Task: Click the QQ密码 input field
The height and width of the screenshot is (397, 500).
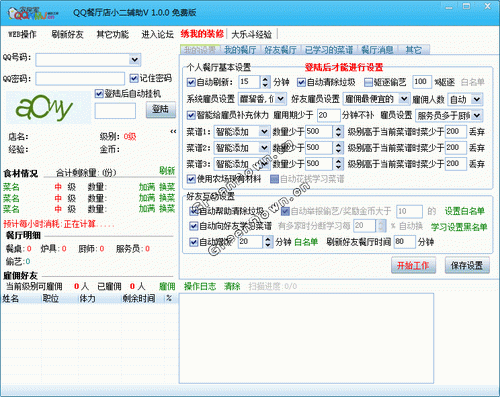Action: pyautogui.click(x=80, y=79)
